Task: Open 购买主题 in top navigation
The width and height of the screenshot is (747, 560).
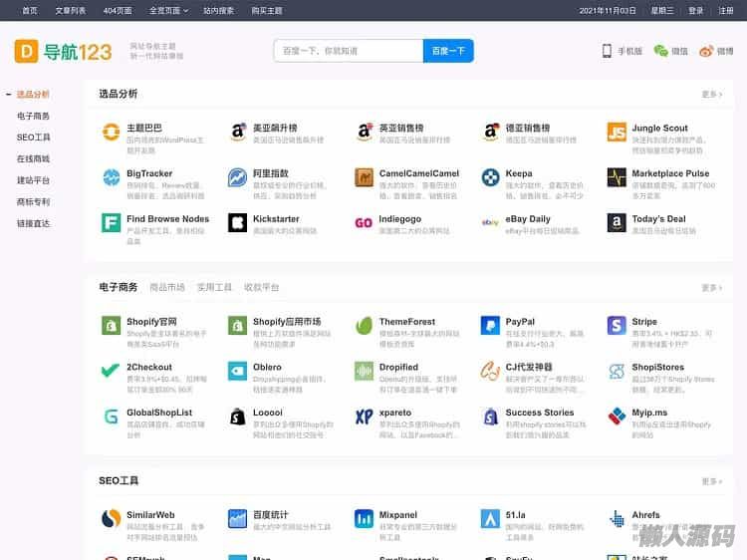Action: click(267, 11)
